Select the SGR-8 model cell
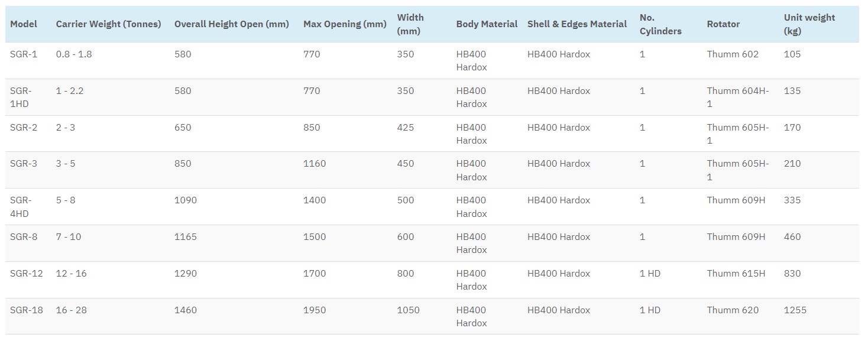 [24, 237]
